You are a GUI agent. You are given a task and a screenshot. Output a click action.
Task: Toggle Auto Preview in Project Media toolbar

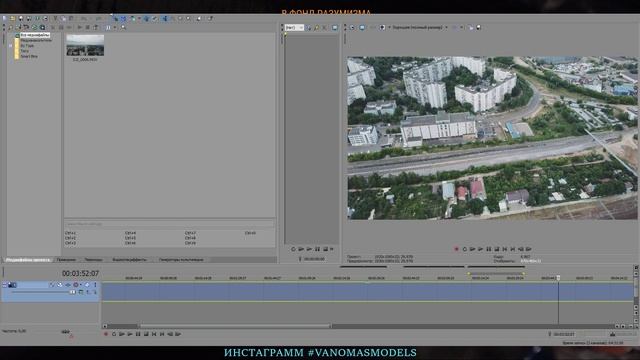click(96, 27)
